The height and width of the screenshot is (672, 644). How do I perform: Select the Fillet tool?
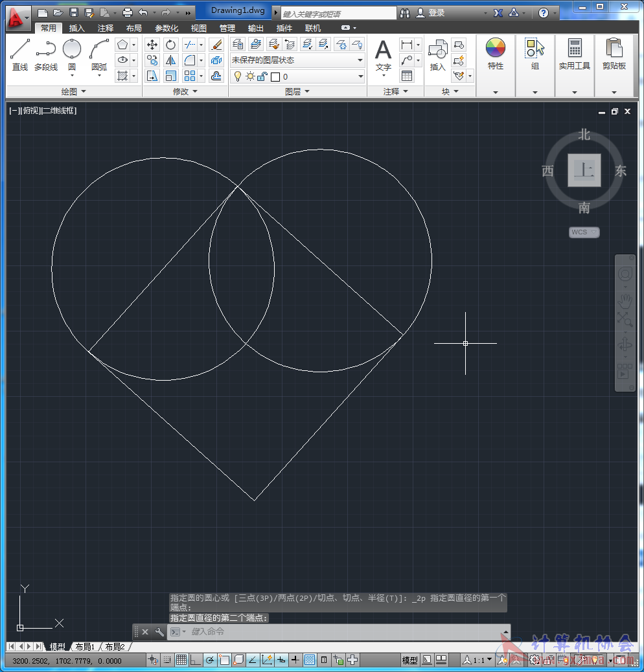(190, 60)
